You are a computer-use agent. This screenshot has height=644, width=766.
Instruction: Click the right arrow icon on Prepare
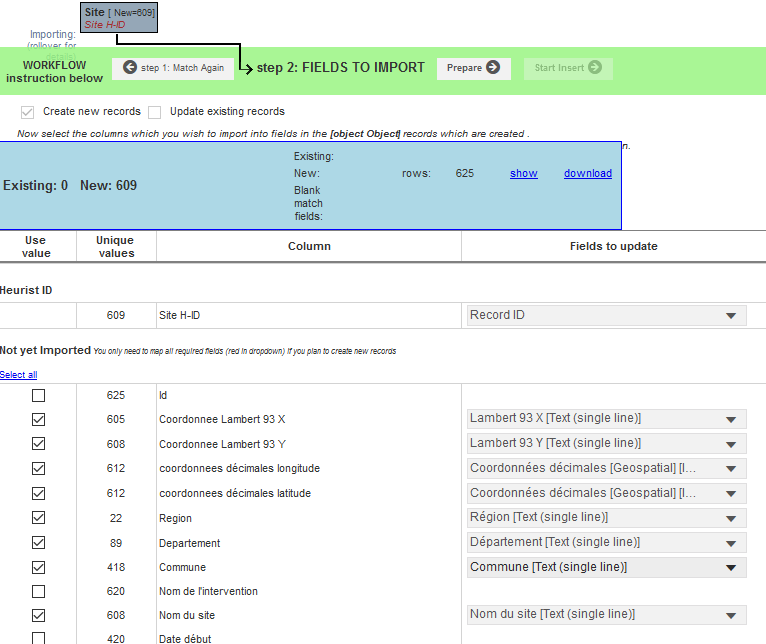click(x=493, y=68)
